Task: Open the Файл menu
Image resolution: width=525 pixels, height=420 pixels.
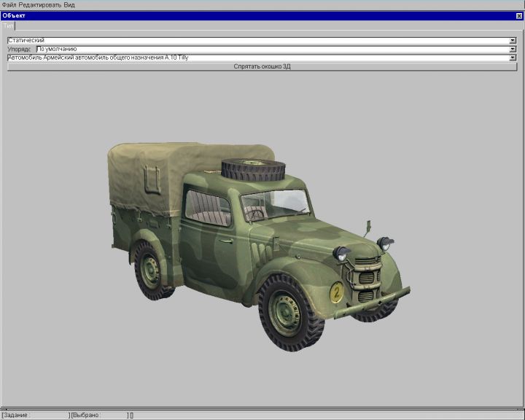Action: [x=8, y=4]
